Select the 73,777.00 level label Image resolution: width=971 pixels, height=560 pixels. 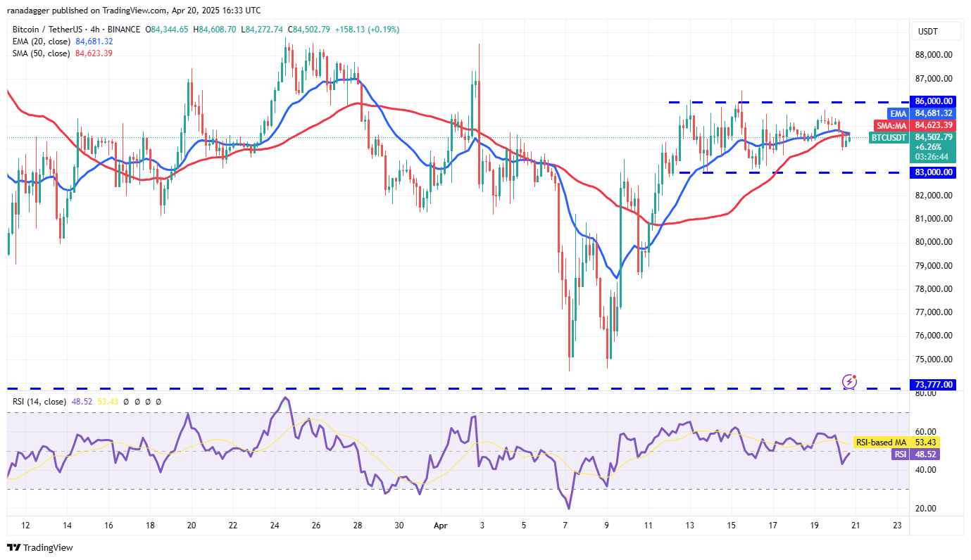click(932, 385)
